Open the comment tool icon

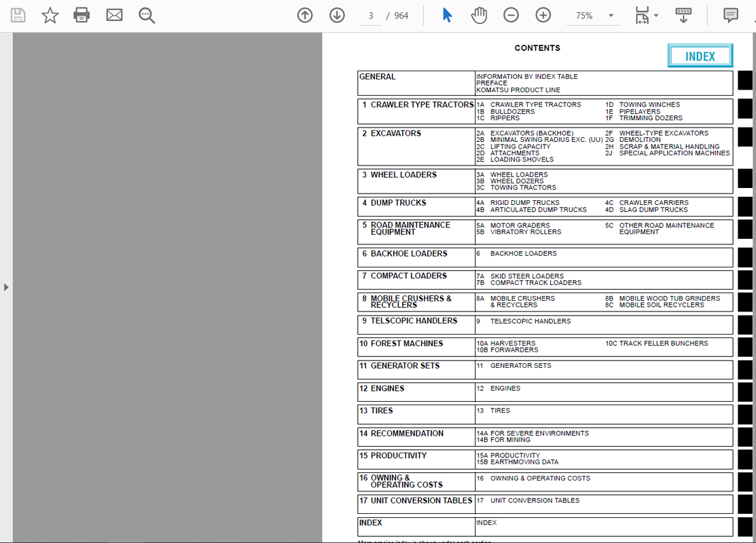[730, 16]
